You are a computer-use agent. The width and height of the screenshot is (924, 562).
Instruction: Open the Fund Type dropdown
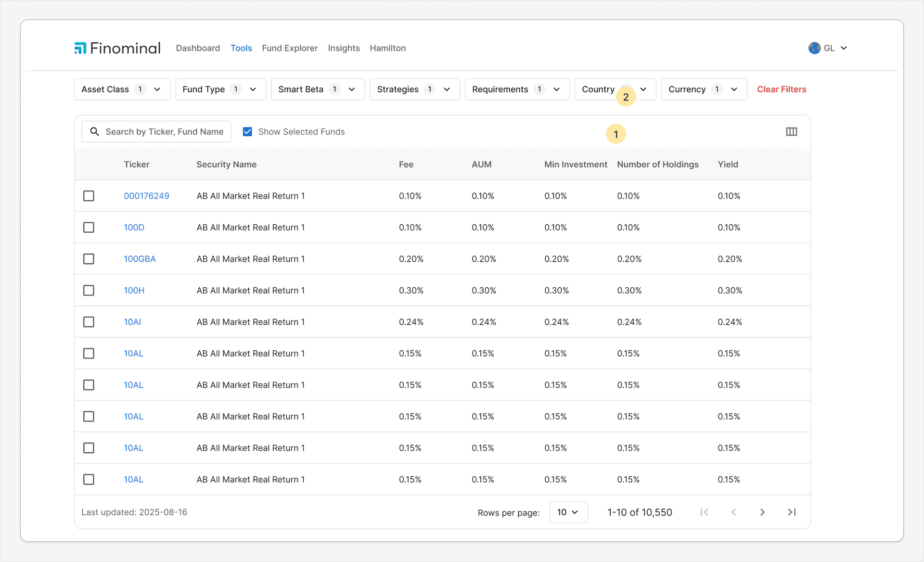[x=220, y=89]
